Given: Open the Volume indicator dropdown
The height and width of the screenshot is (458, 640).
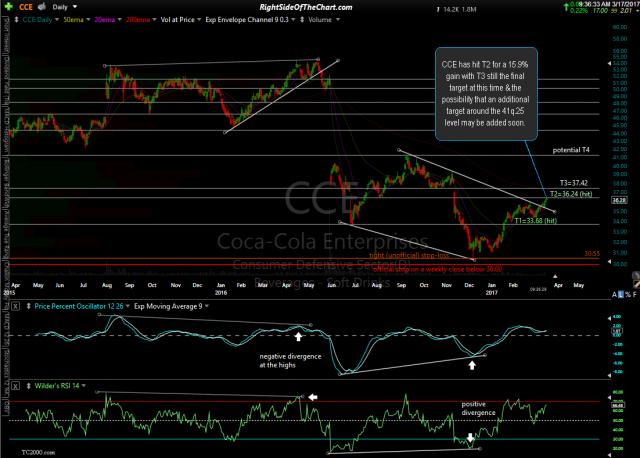Looking at the screenshot, I should (338, 20).
